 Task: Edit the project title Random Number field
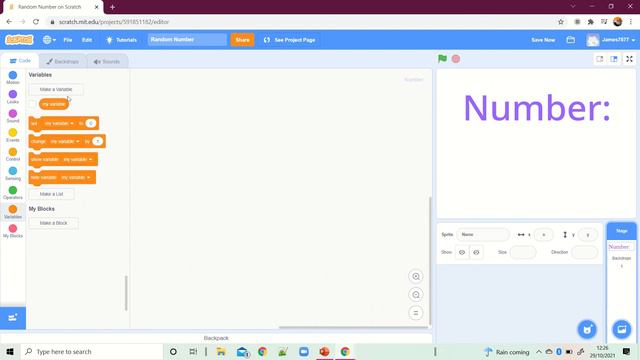[187, 40]
